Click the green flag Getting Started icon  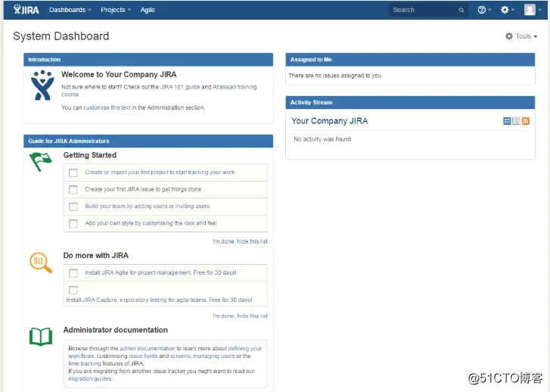coord(41,162)
